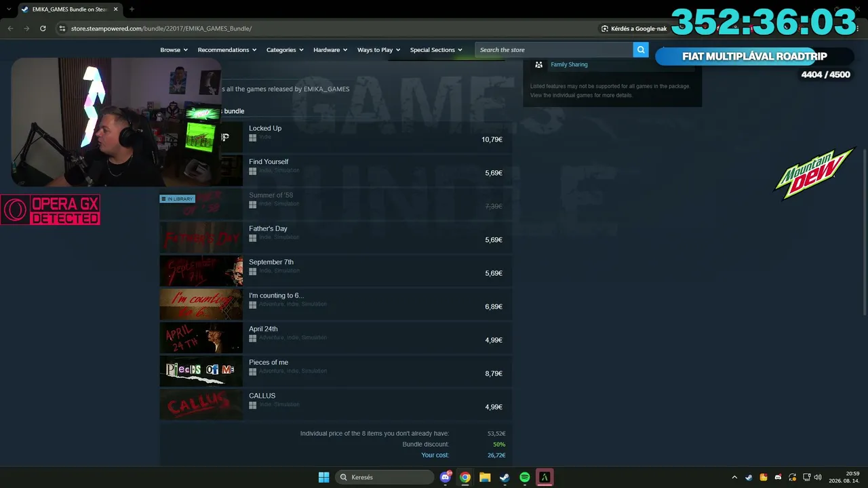Click the I'm counting to 6 thumbnail
The image size is (868, 488).
(201, 304)
